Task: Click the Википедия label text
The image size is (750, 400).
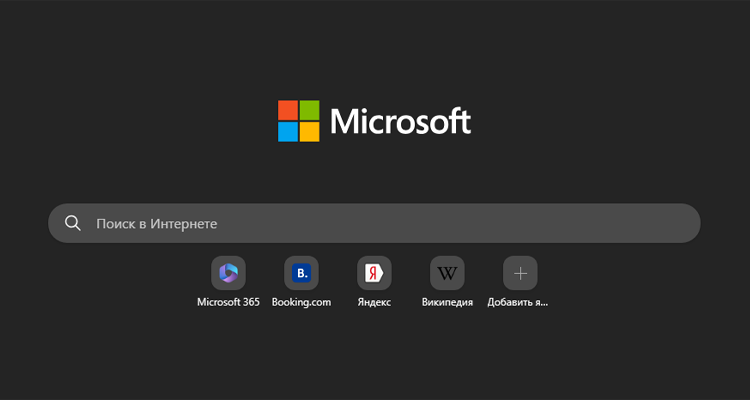Action: coord(447,302)
